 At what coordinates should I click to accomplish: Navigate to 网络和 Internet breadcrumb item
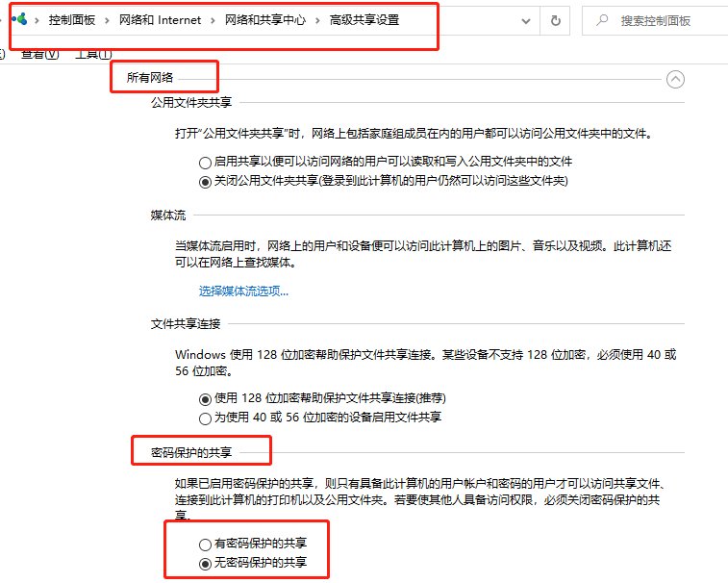point(161,20)
